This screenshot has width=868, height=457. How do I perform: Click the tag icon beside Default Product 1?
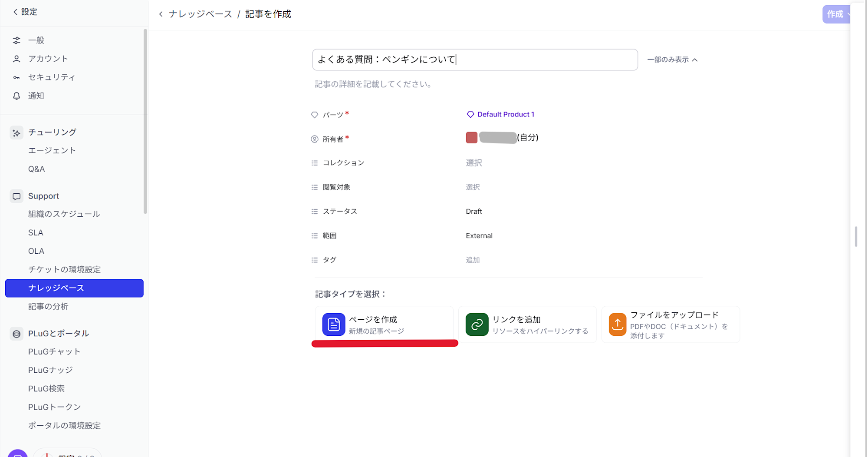[x=470, y=115]
